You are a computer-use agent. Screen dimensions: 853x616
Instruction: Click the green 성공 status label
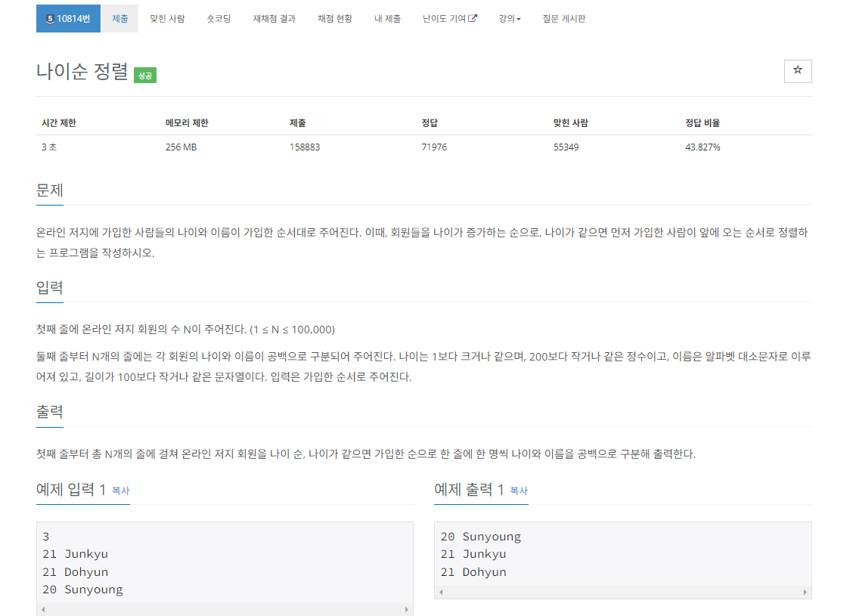pyautogui.click(x=145, y=75)
